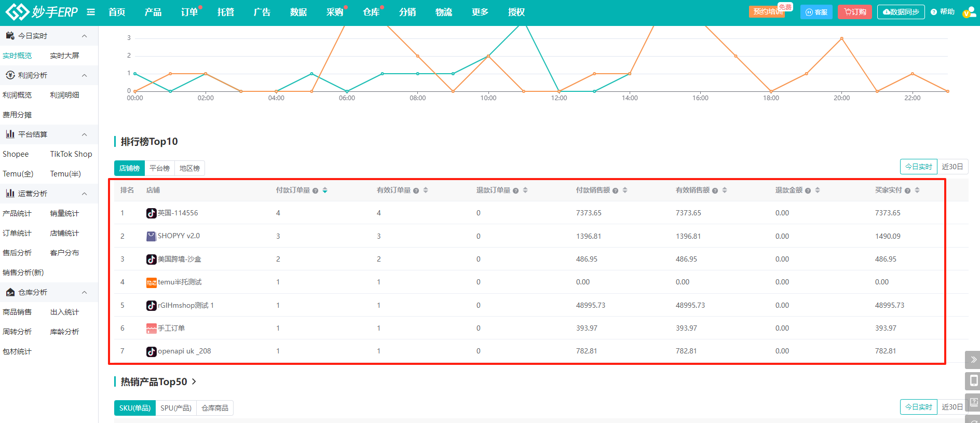Open 热销产品Top50 details arrow
This screenshot has width=980, height=423.
coord(194,381)
